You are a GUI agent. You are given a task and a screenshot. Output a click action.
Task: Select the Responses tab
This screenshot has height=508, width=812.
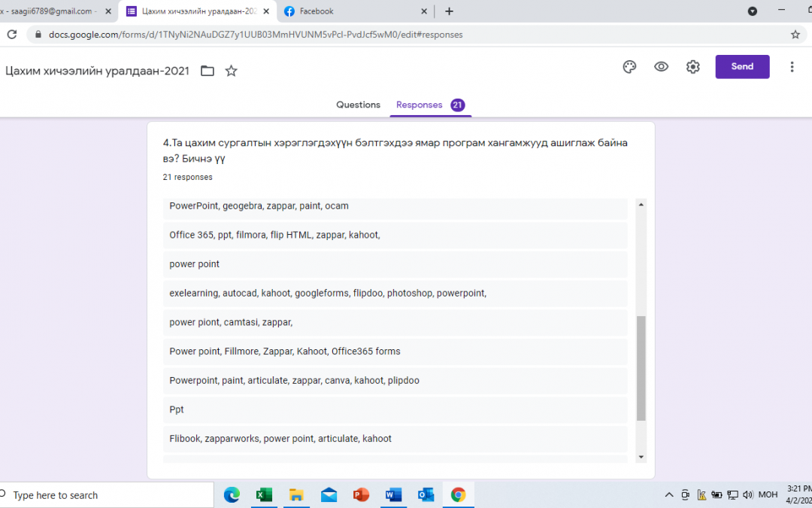point(430,105)
